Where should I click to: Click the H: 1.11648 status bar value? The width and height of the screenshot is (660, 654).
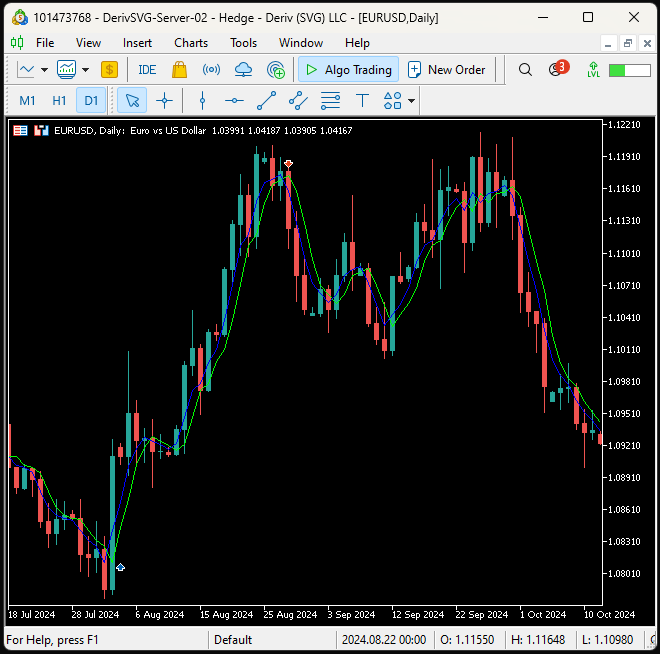(x=538, y=640)
